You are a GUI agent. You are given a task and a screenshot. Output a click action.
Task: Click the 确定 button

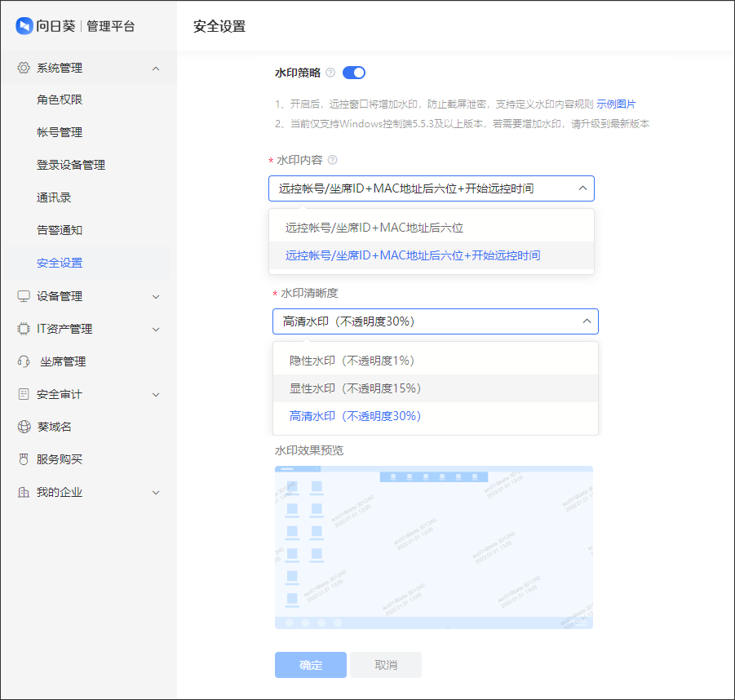310,665
